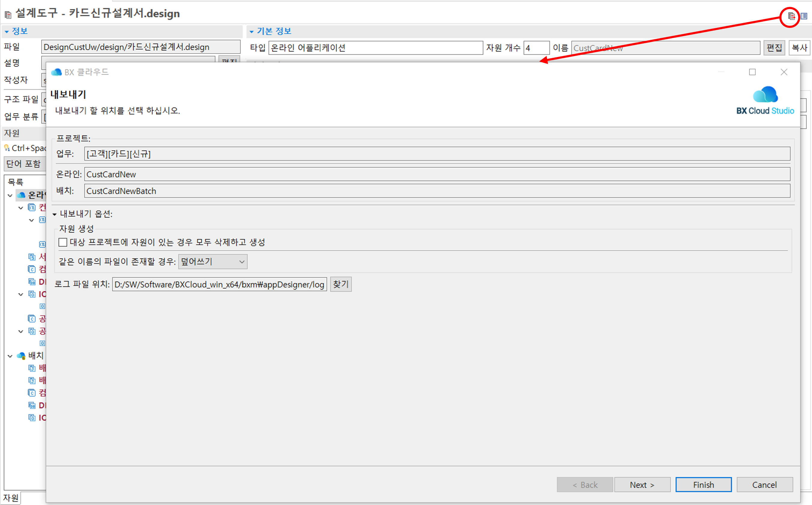Click the 이름 field showing CustCardNew in 기본 정보
The height and width of the screenshot is (505, 812).
pos(665,48)
